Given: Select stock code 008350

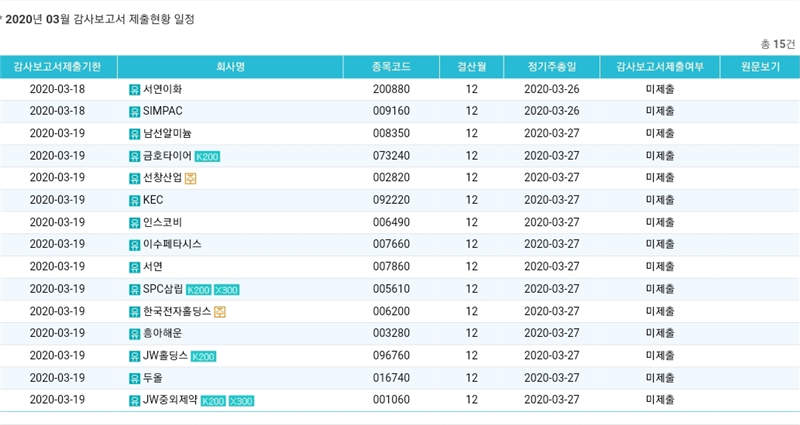Looking at the screenshot, I should pyautogui.click(x=391, y=134).
